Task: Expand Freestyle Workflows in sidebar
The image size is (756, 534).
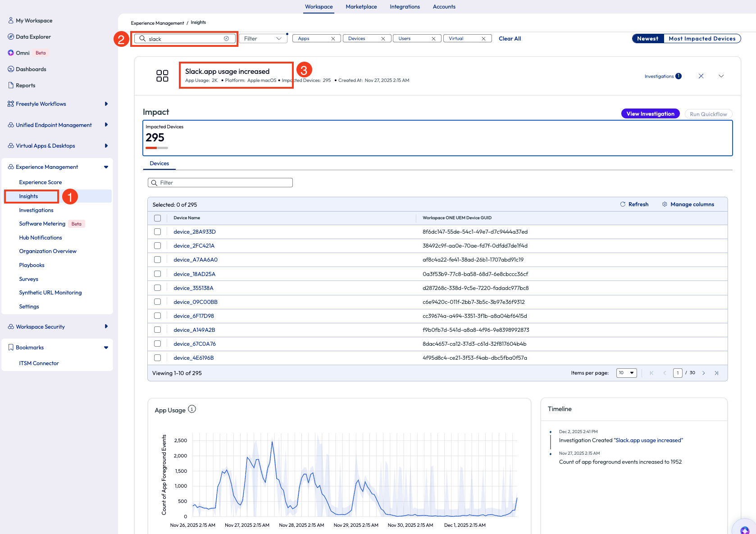Action: pyautogui.click(x=106, y=104)
